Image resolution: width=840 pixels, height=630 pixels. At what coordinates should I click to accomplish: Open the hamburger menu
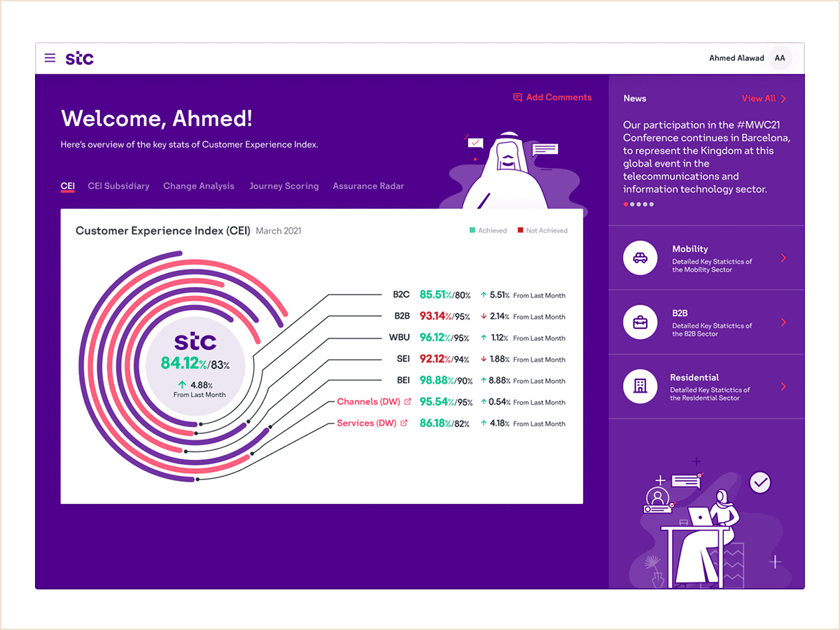point(50,58)
